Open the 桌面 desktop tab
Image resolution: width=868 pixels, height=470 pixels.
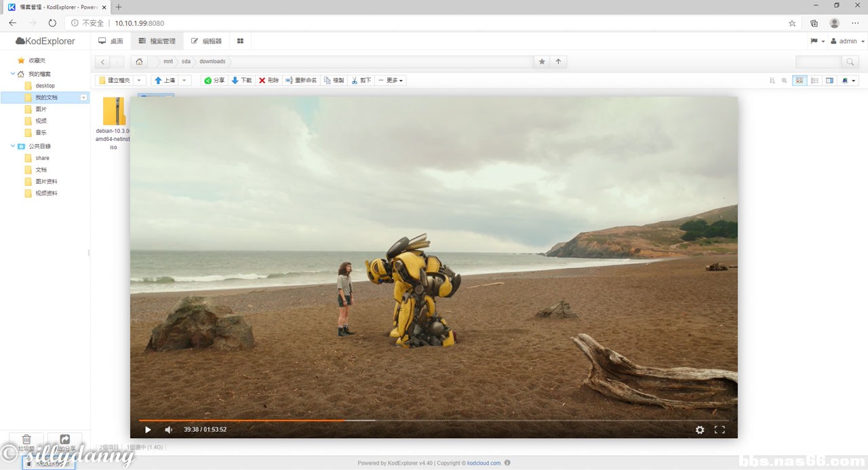(x=111, y=41)
